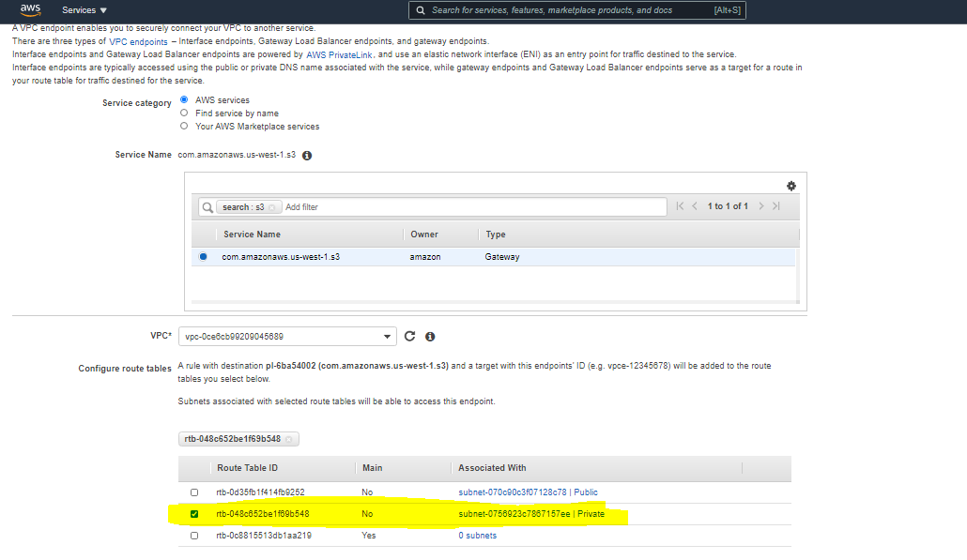Check route table rtb-0d35fb1f414fb9252
967x560 pixels.
pos(194,492)
